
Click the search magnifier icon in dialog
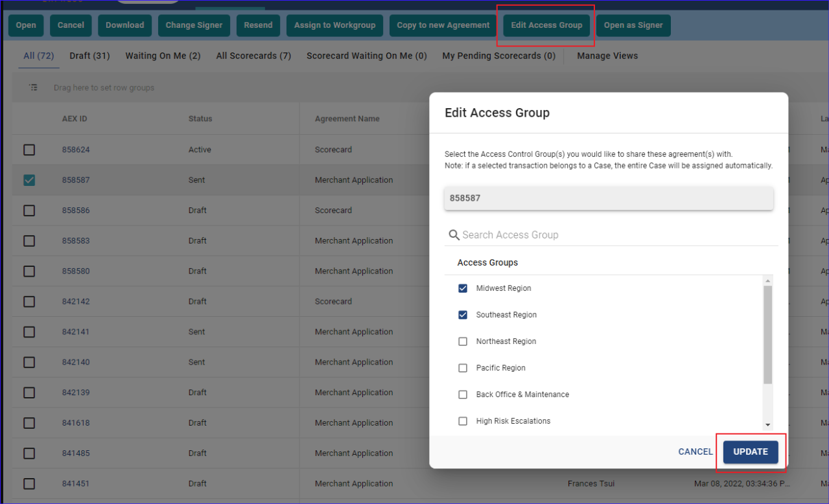tap(454, 235)
